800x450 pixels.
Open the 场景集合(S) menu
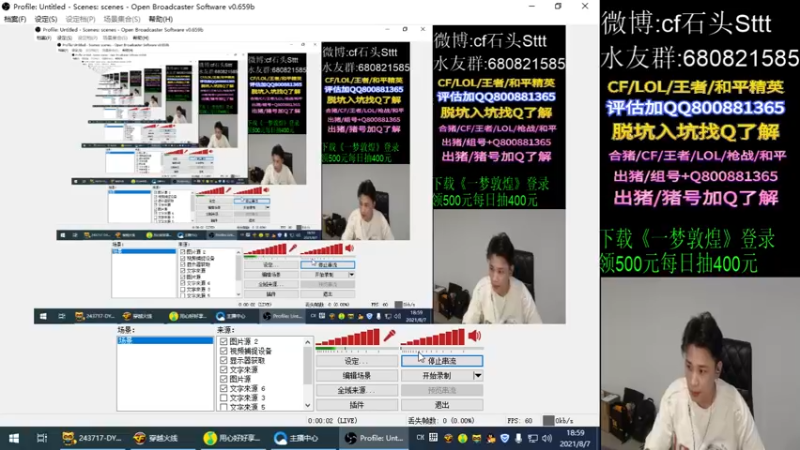121,19
